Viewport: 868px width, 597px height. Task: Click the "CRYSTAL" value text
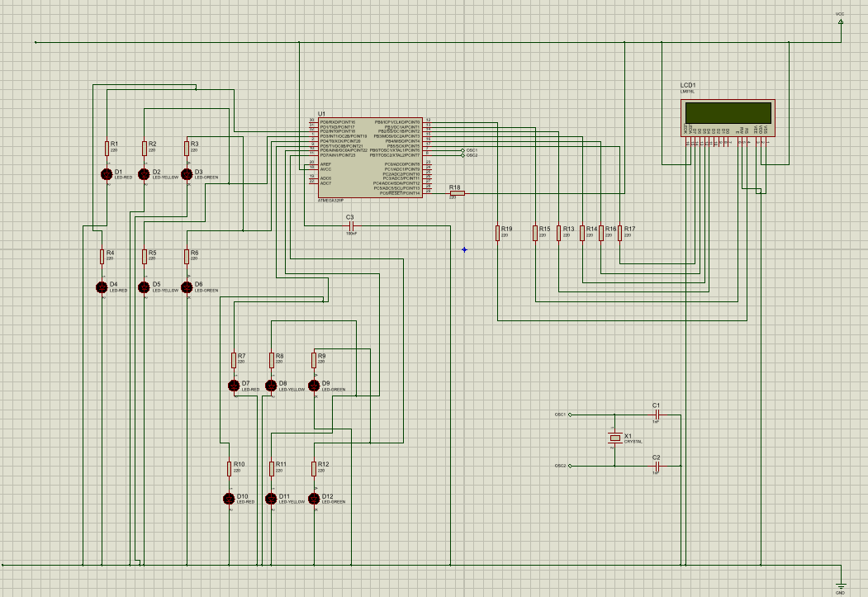coord(633,442)
